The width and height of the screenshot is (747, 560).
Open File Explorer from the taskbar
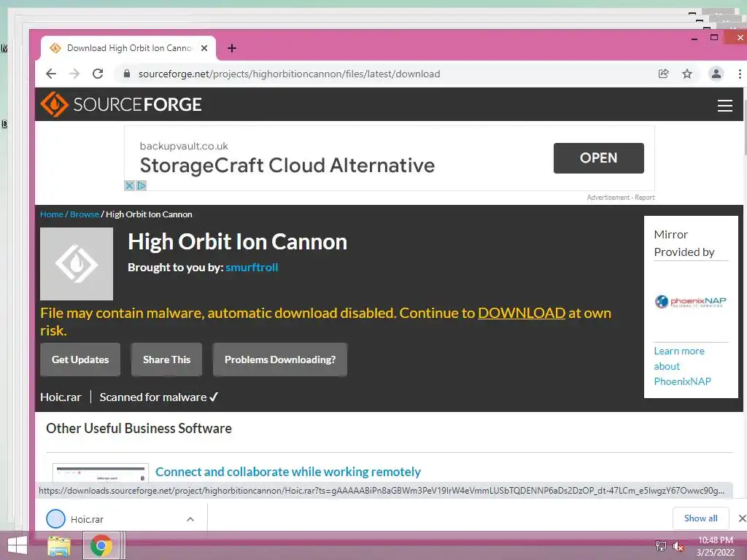[x=59, y=546]
